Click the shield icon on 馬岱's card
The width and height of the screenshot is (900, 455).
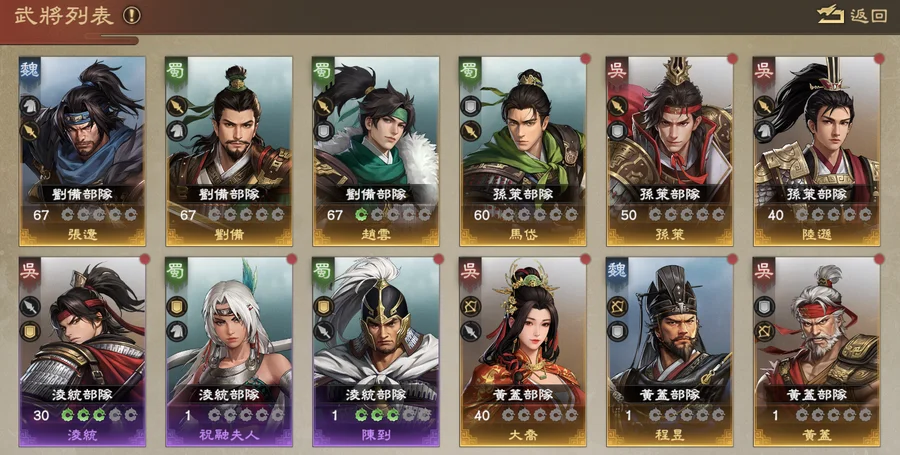471,106
